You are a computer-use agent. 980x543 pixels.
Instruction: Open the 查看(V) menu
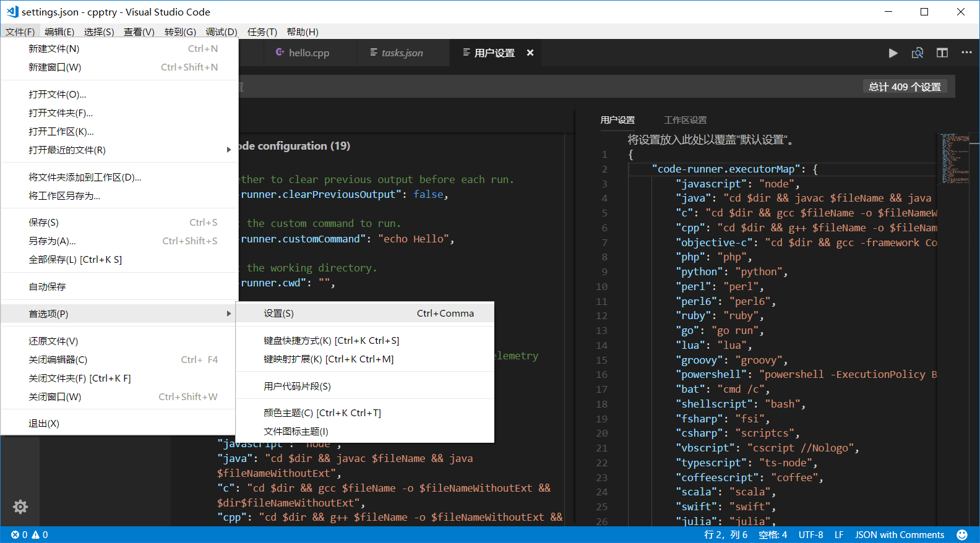tap(139, 32)
